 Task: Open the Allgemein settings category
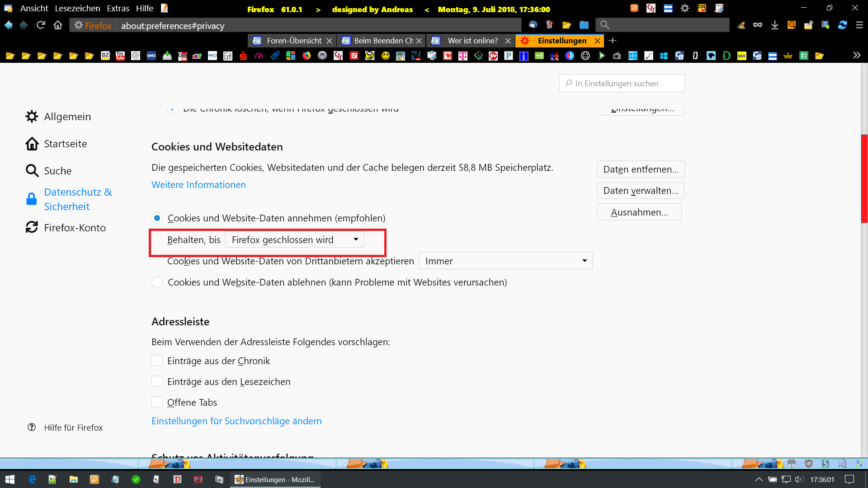point(67,117)
